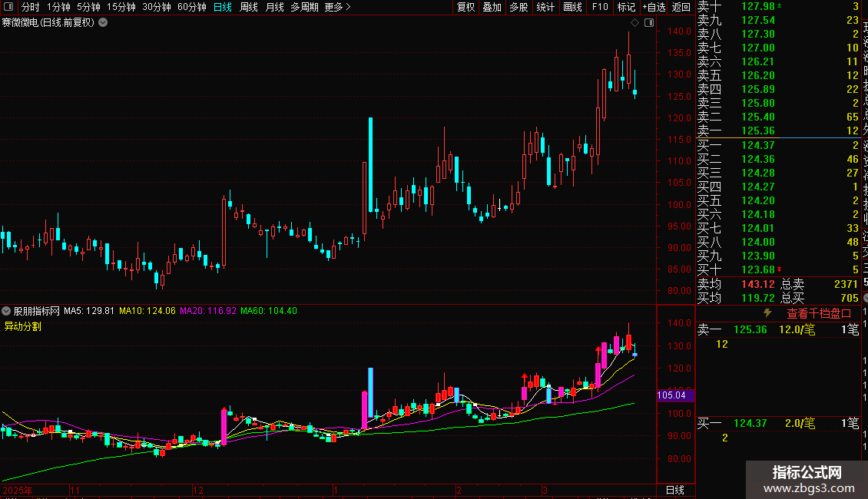Image resolution: width=868 pixels, height=499 pixels.
Task: Switch to the 60分钟 period
Action: [192, 7]
